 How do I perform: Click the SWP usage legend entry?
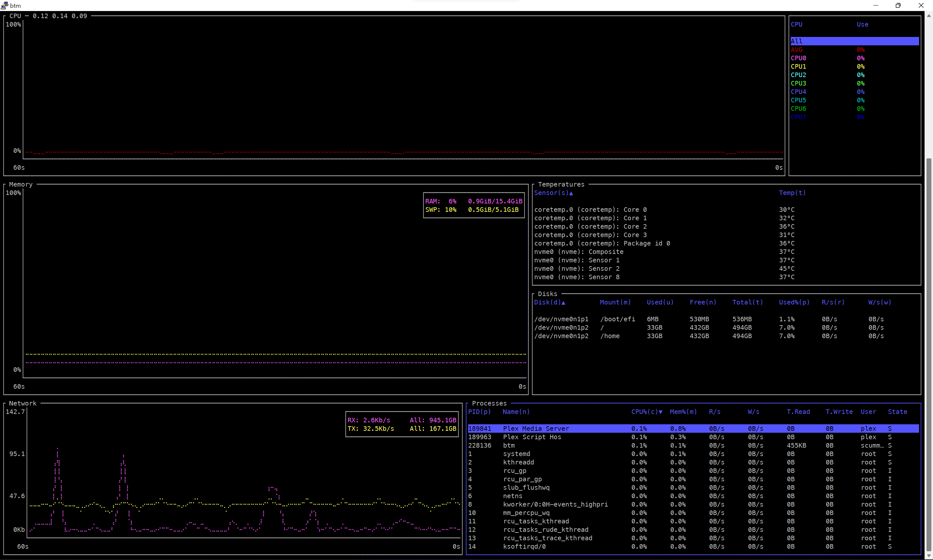(472, 210)
